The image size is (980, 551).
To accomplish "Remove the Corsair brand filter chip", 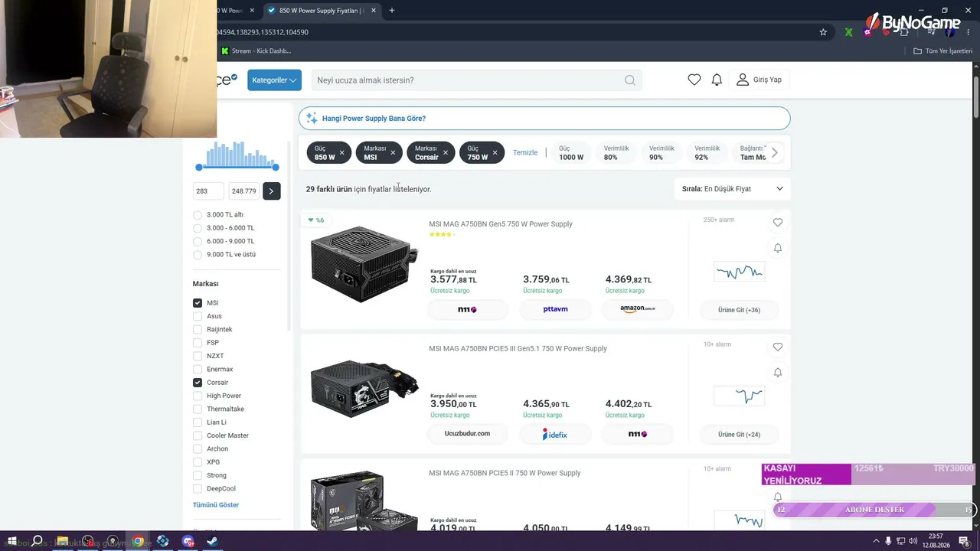I will [446, 153].
